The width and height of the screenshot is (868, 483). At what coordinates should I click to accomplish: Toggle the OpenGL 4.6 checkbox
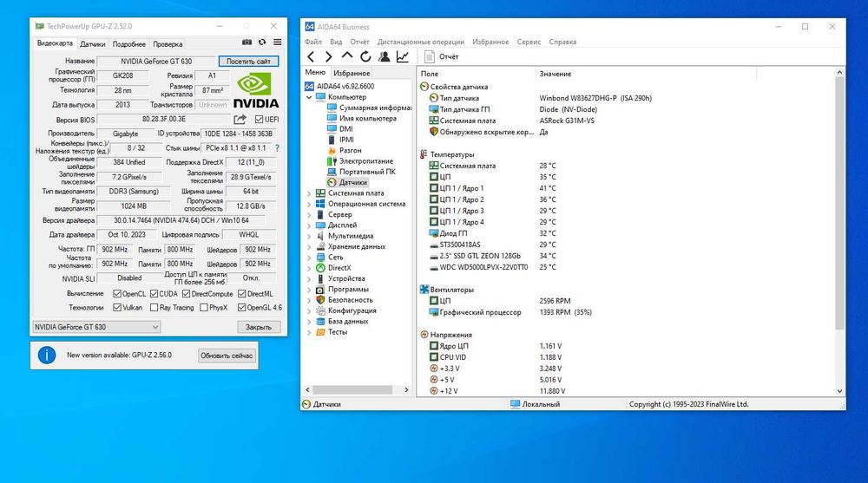coord(242,308)
